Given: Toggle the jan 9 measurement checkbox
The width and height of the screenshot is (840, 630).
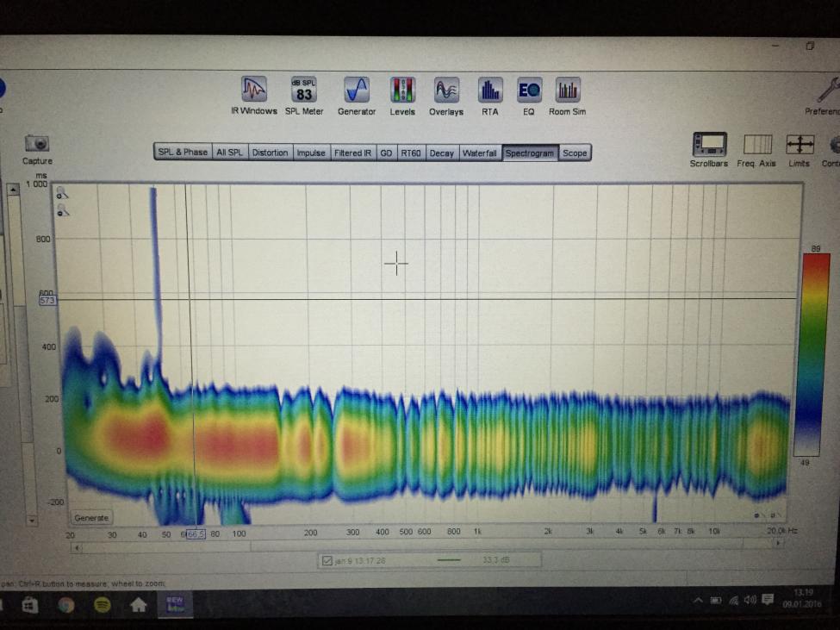Looking at the screenshot, I should [327, 560].
